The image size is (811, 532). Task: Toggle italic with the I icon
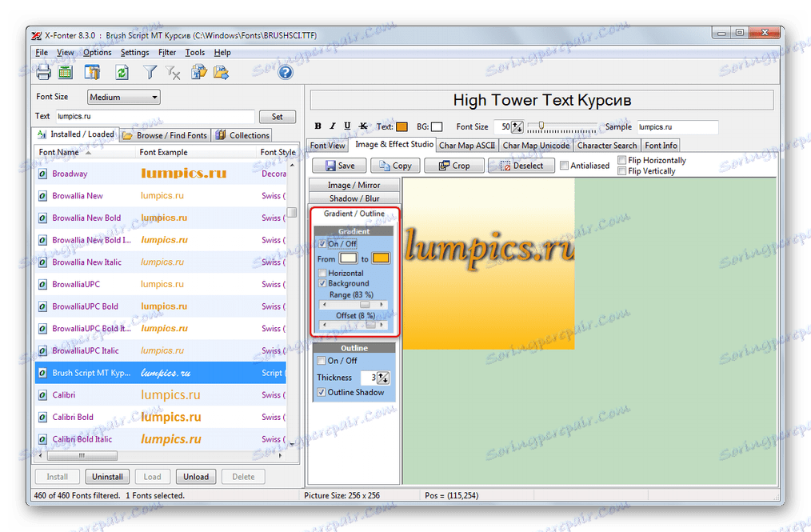[333, 126]
